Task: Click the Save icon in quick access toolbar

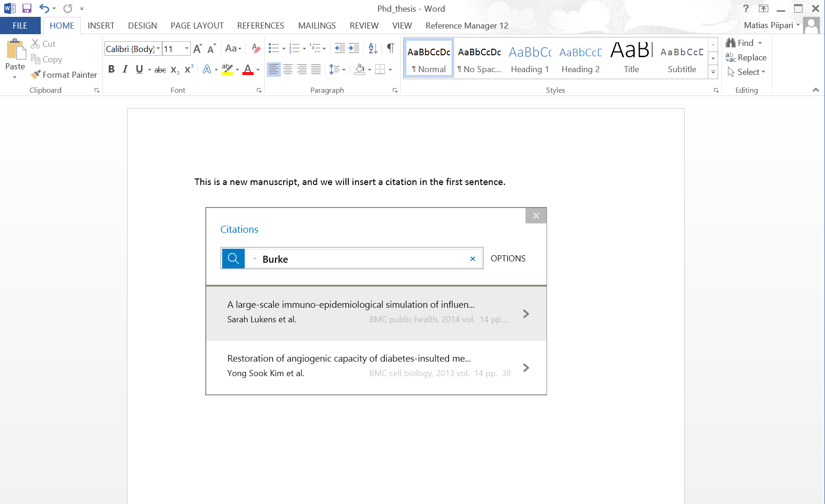Action: 27,8
